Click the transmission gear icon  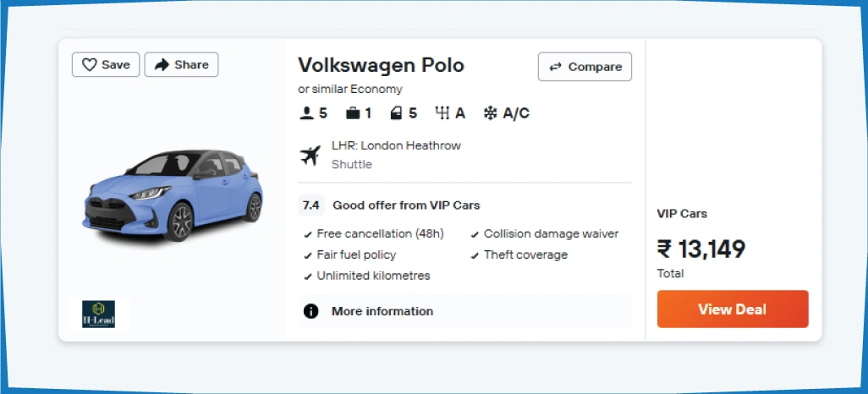442,113
